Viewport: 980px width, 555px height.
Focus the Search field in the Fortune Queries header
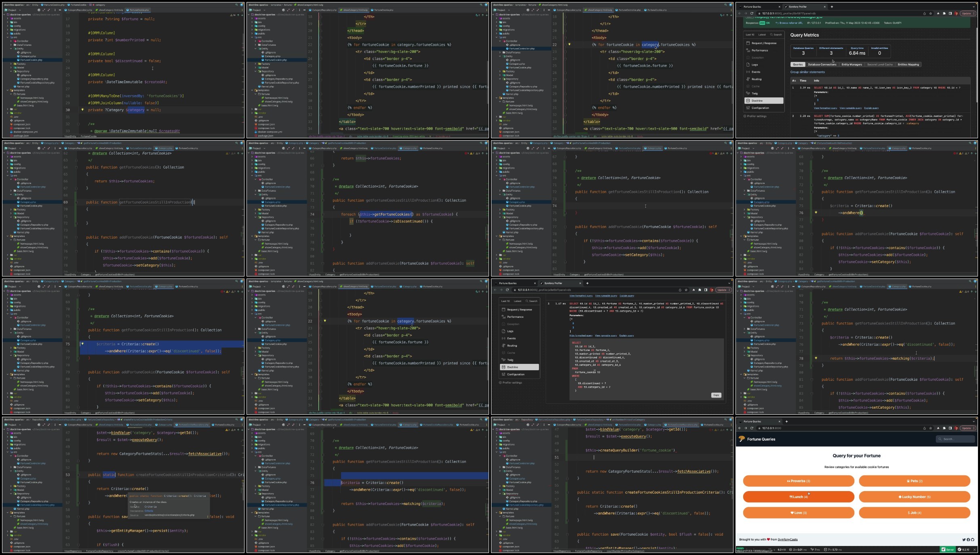(955, 439)
